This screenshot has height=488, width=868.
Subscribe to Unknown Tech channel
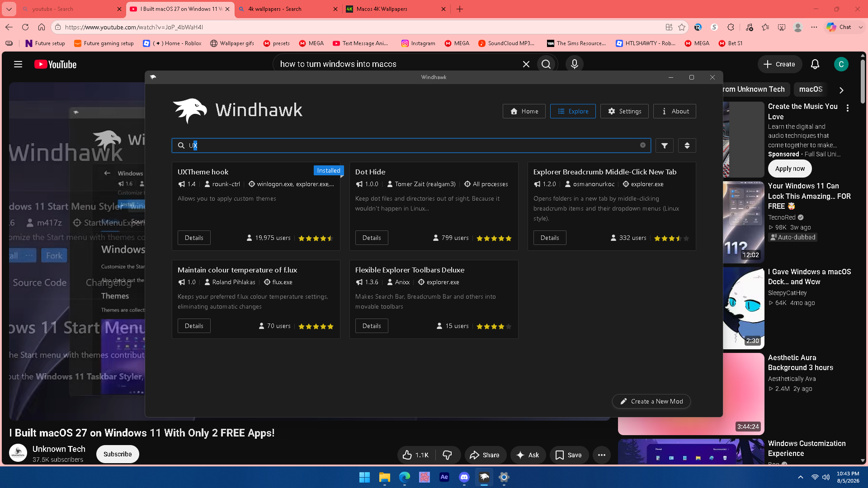[118, 454]
